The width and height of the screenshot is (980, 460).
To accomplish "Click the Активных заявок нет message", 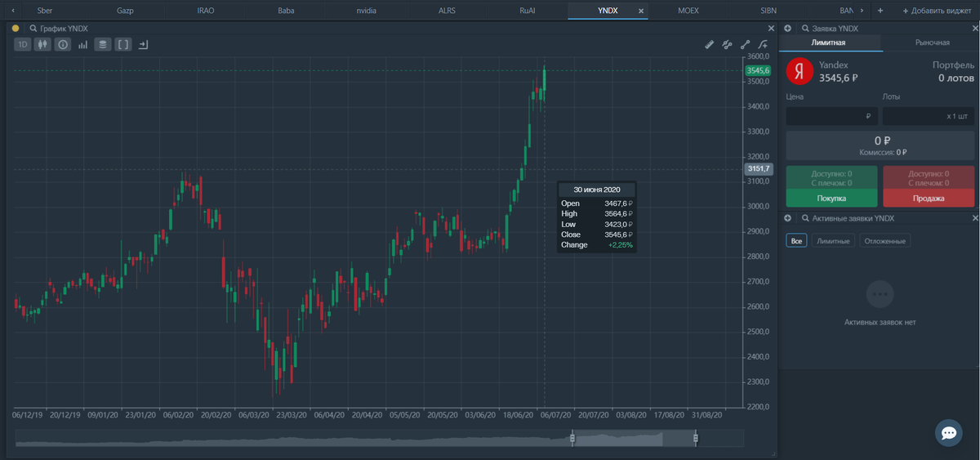I will [x=880, y=322].
